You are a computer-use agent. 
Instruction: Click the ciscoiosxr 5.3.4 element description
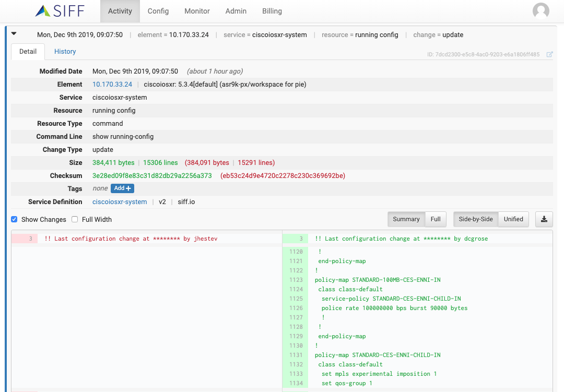click(x=225, y=85)
